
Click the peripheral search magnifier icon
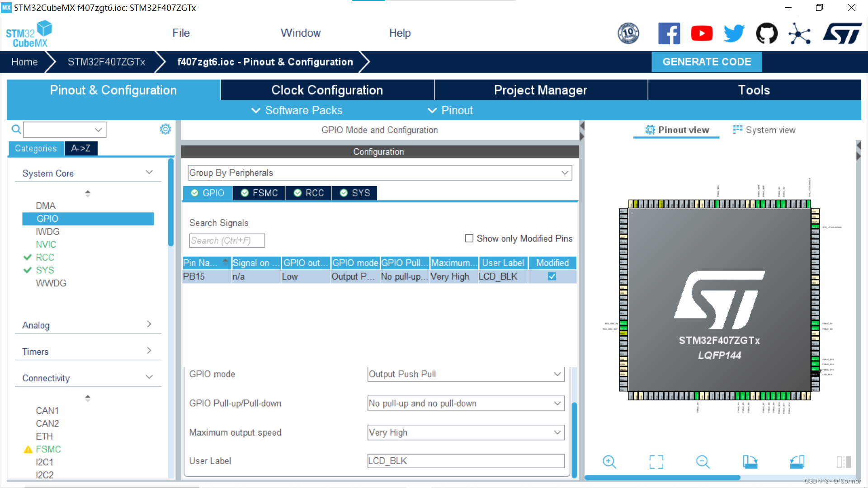tap(16, 130)
